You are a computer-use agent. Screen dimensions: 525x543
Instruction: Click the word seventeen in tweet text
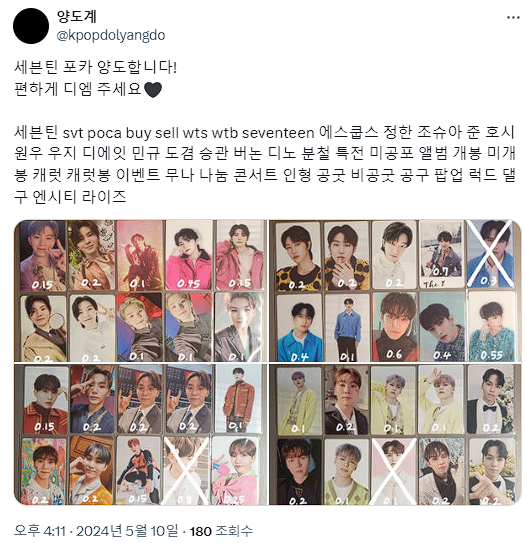278,133
